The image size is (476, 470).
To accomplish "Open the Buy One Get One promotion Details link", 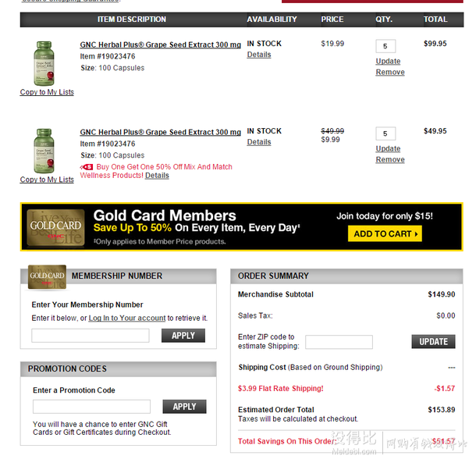I will tap(157, 176).
